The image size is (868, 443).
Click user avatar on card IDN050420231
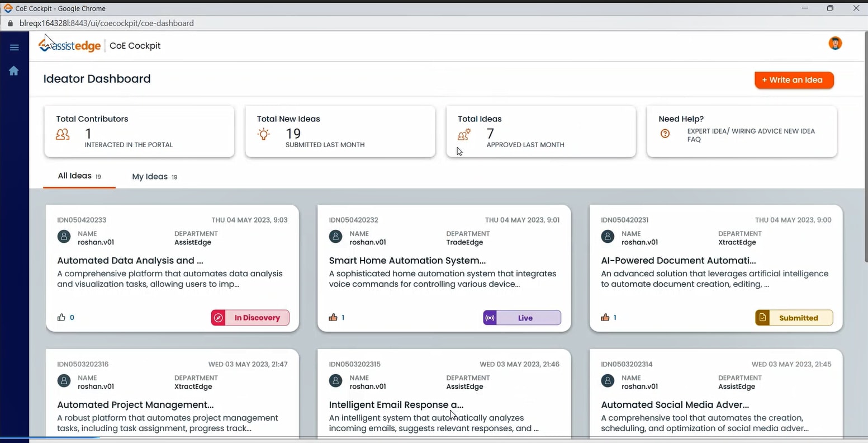pos(608,237)
